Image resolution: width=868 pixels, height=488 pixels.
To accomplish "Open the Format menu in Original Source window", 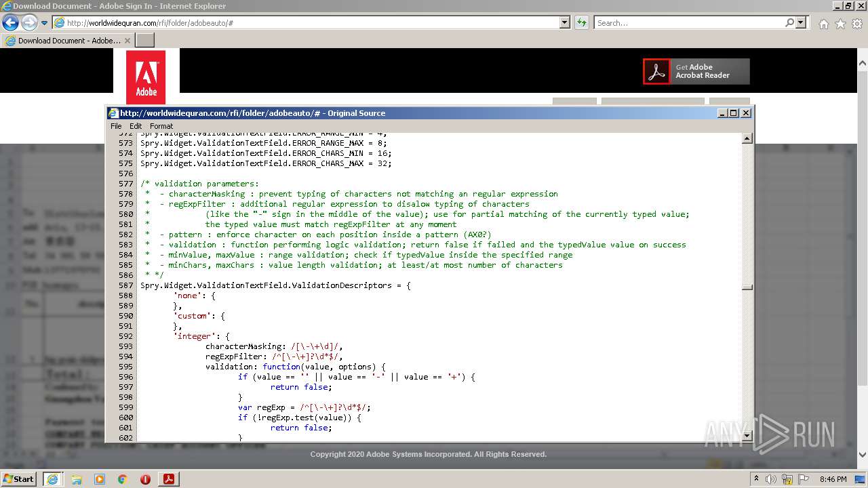I will point(161,126).
